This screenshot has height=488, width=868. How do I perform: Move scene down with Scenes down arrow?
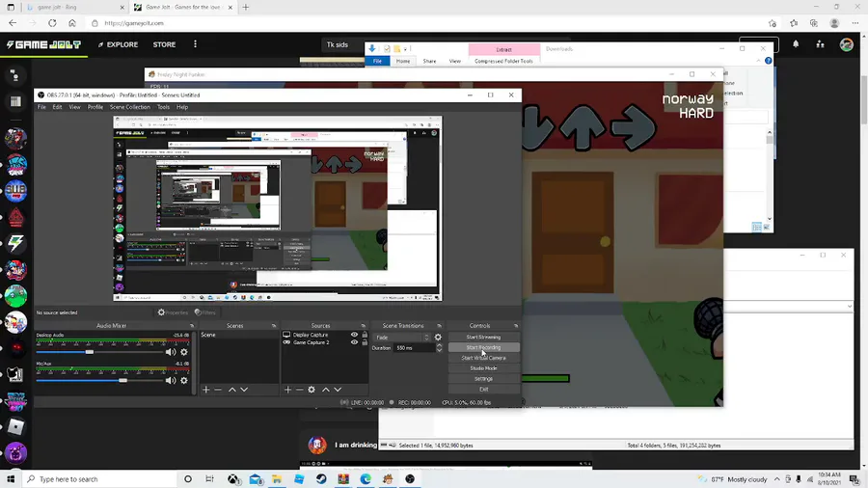click(x=244, y=390)
